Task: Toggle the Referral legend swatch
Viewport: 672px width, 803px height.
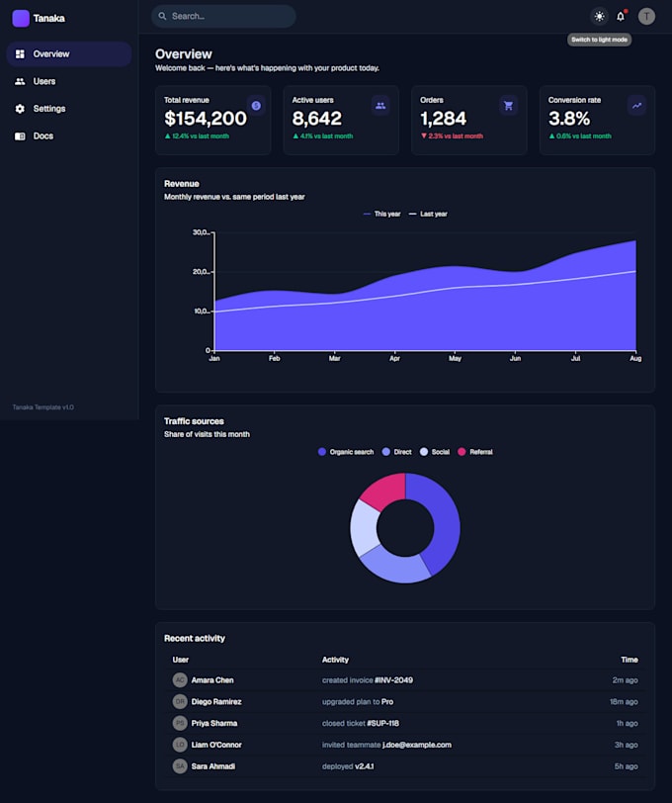Action: click(x=462, y=452)
